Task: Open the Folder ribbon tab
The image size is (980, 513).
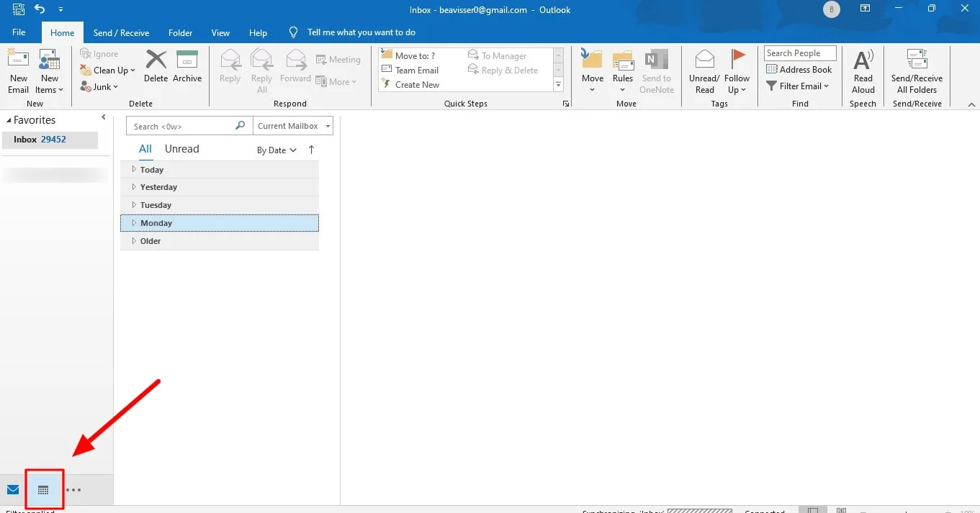Action: click(180, 32)
